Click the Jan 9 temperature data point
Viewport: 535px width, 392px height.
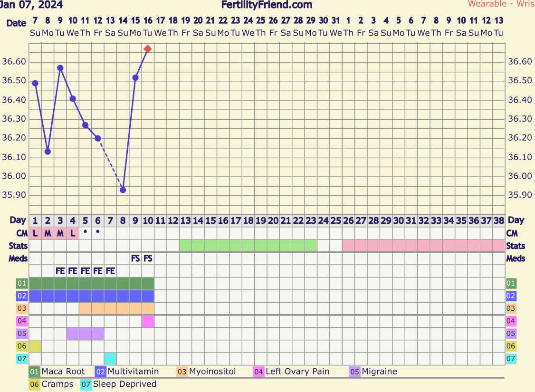(60, 68)
